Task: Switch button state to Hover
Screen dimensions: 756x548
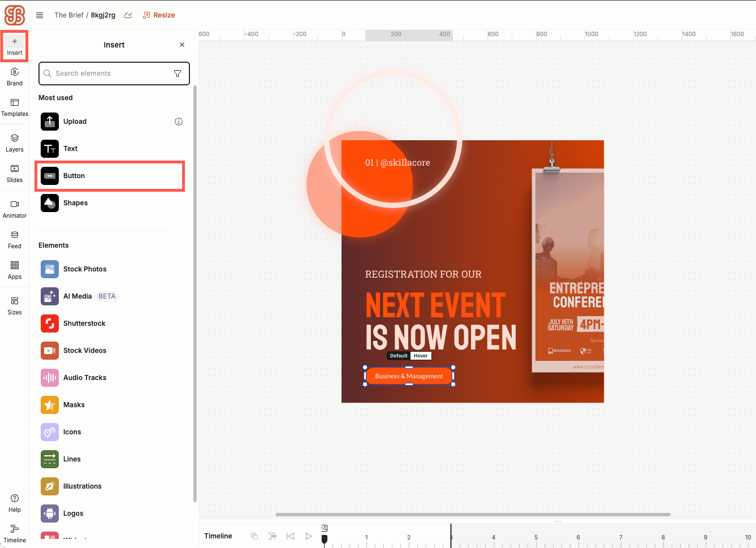Action: click(x=421, y=356)
